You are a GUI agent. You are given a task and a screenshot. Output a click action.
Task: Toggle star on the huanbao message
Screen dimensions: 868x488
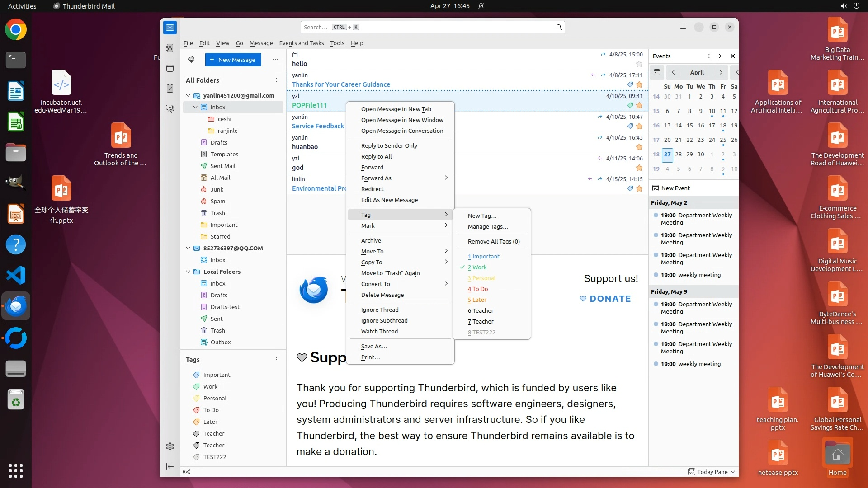pyautogui.click(x=639, y=147)
